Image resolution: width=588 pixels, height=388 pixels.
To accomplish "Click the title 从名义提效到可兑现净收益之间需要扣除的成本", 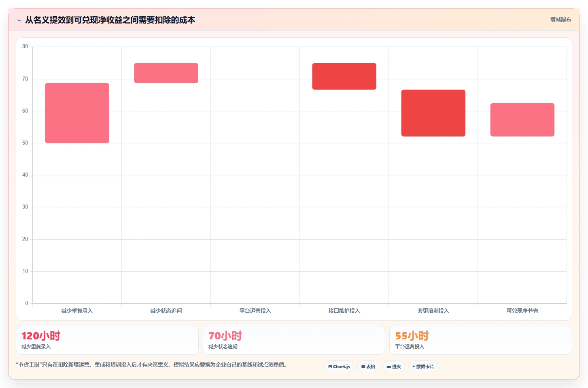I will (110, 20).
